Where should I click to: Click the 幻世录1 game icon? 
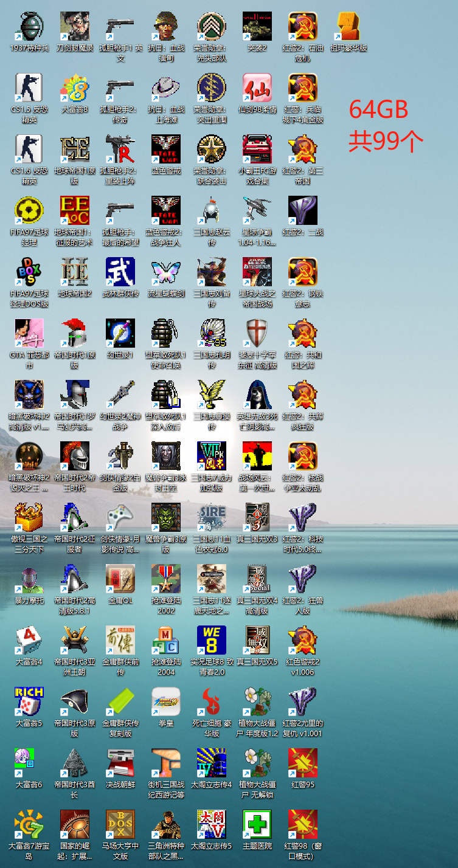(x=120, y=334)
